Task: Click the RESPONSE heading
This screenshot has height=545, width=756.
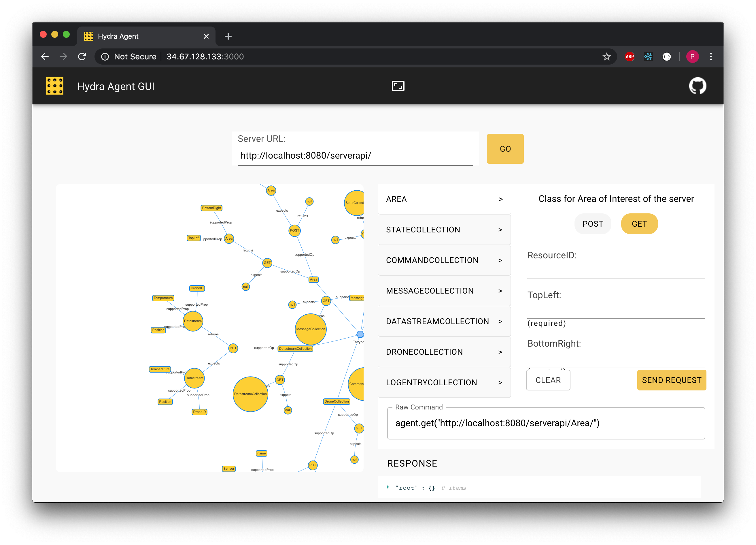Action: tap(412, 463)
